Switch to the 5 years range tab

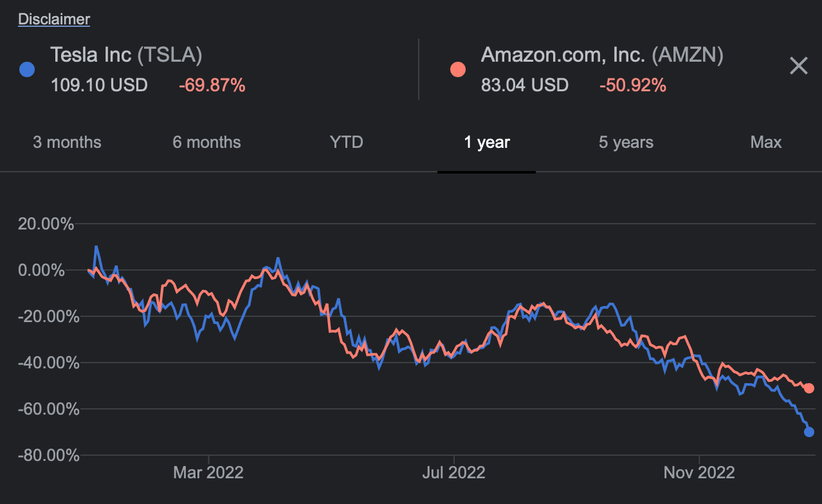625,142
